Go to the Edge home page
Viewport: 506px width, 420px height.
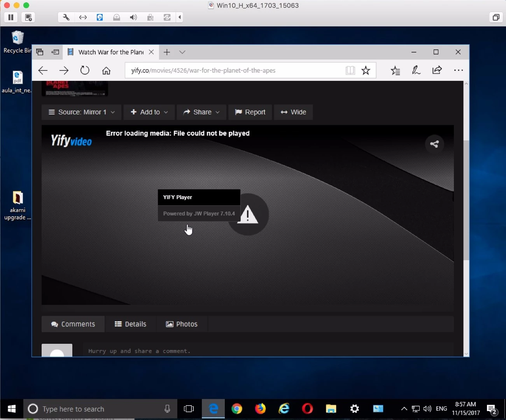pos(106,70)
